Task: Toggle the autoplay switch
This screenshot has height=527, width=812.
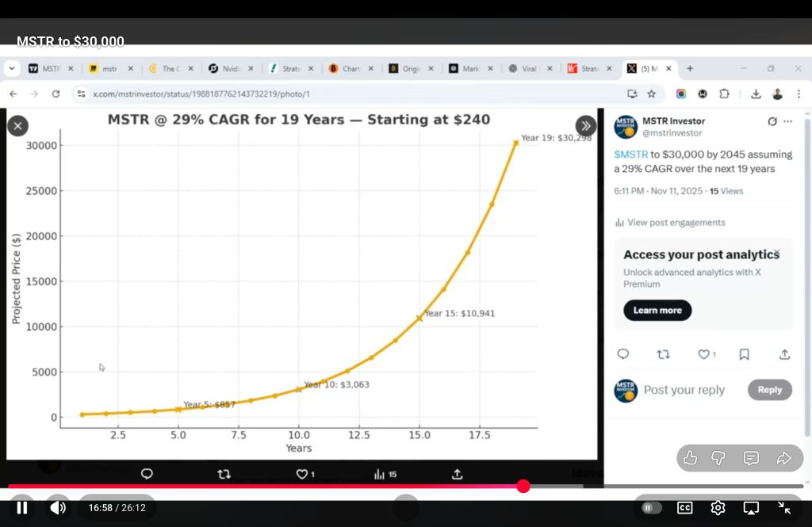Action: tap(651, 508)
